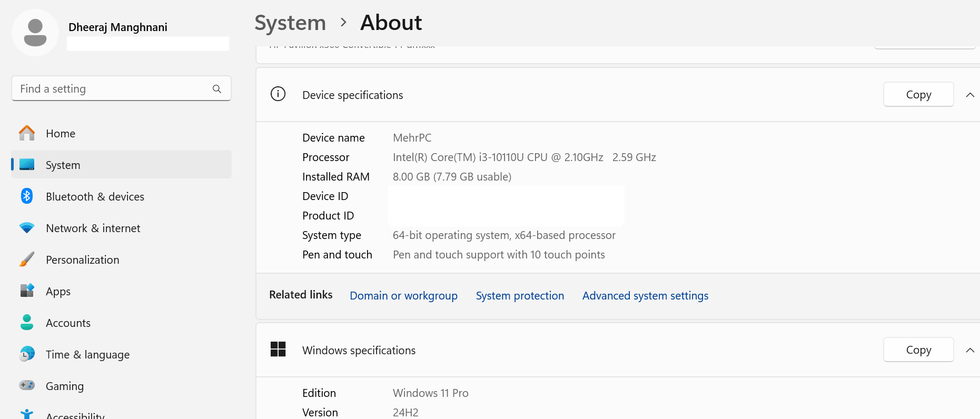Copy the Device specifications

tap(918, 95)
